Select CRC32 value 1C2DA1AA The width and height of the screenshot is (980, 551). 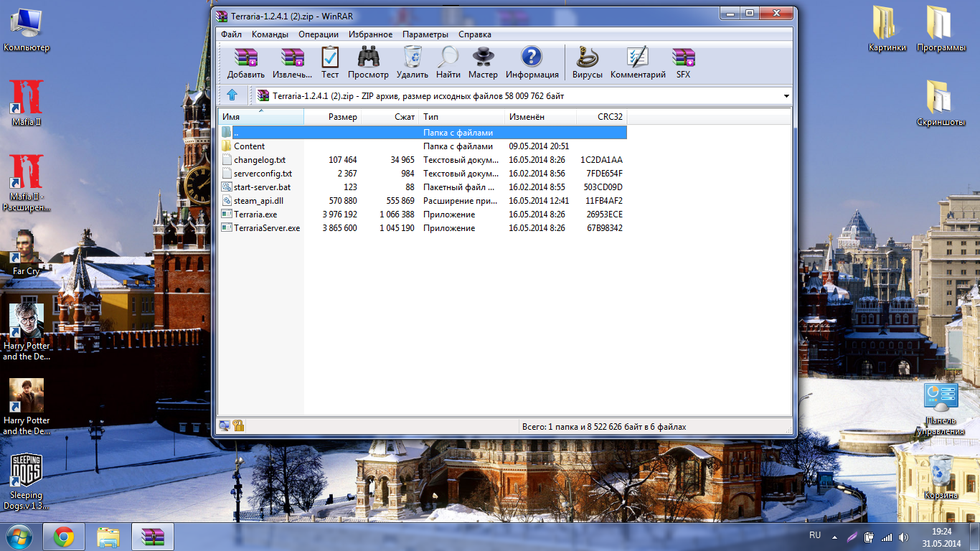[x=601, y=160]
